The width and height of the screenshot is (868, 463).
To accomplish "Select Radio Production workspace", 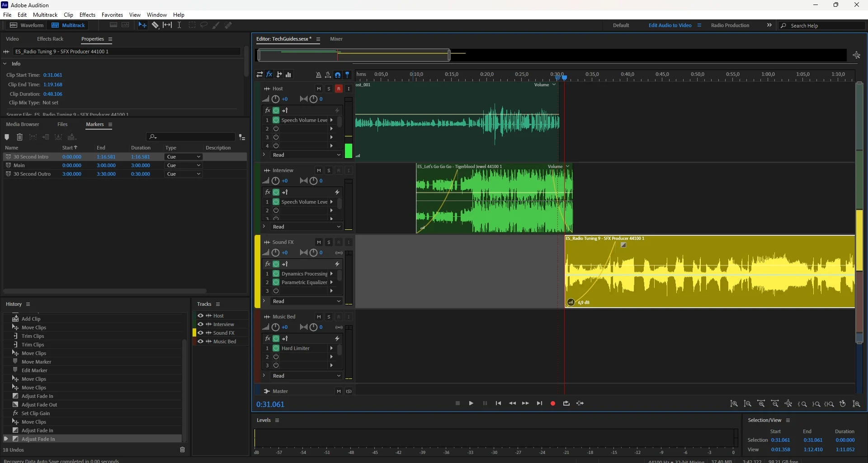I will [x=730, y=25].
